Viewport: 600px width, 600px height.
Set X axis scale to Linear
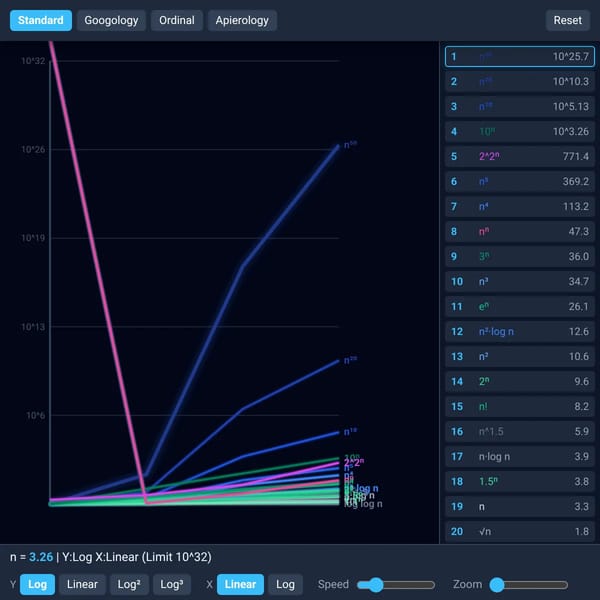point(240,584)
